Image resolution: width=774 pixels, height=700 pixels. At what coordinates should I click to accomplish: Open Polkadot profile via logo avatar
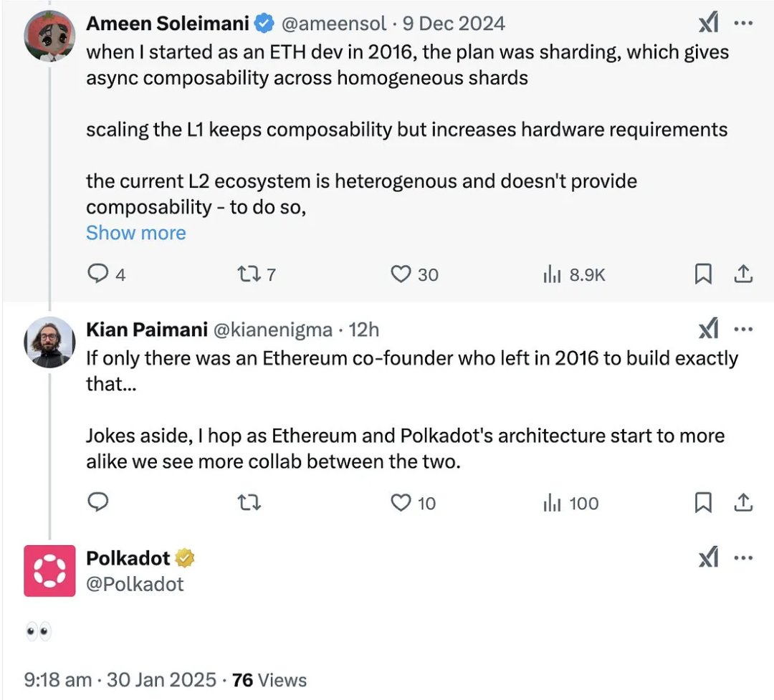[x=50, y=570]
